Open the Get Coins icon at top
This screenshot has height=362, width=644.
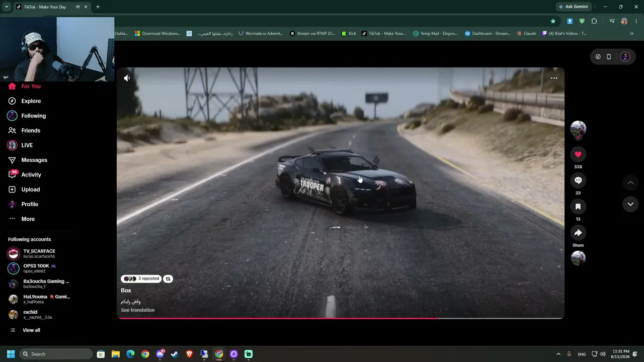point(598,57)
